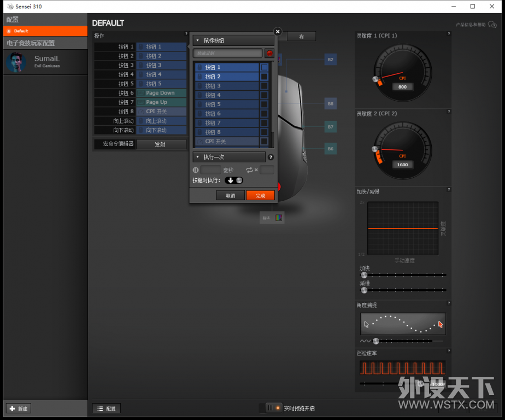
Task: Click the 快速录制 quick record field
Action: point(228,53)
